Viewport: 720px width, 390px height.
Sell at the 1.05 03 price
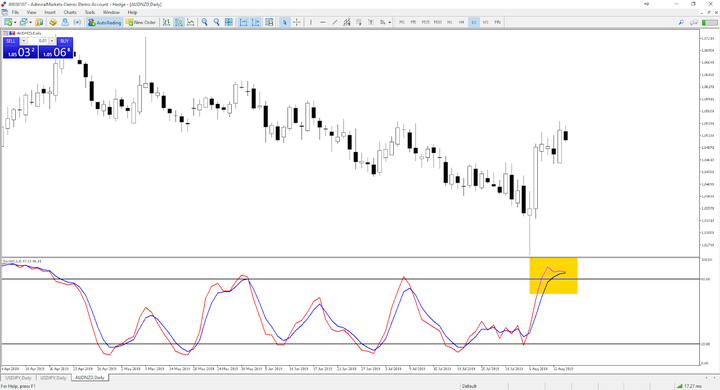click(21, 52)
